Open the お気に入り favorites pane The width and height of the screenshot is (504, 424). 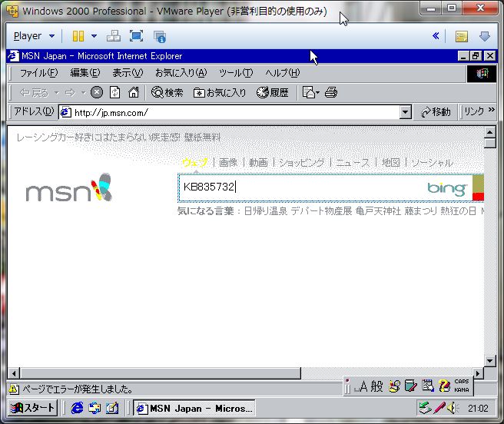click(220, 93)
